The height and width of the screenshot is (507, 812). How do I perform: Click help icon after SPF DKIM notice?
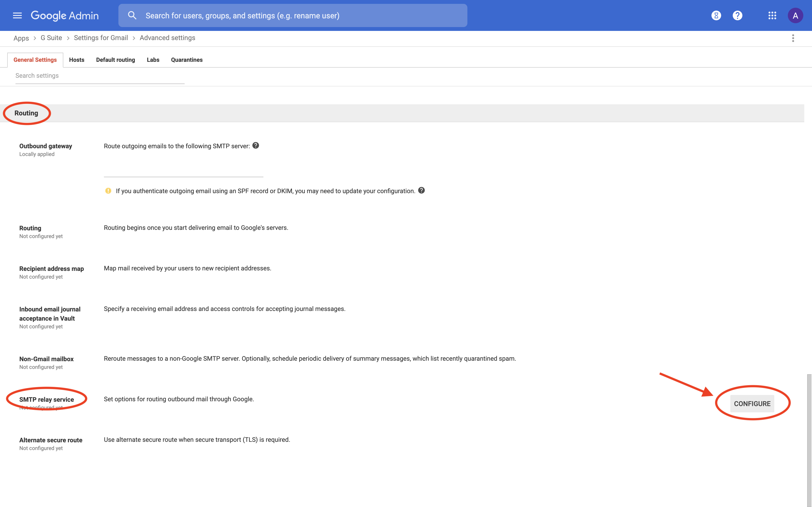tap(421, 190)
